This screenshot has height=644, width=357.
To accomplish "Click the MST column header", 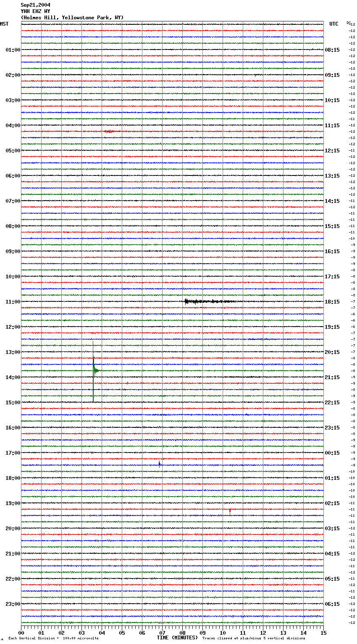I will (x=4, y=24).
